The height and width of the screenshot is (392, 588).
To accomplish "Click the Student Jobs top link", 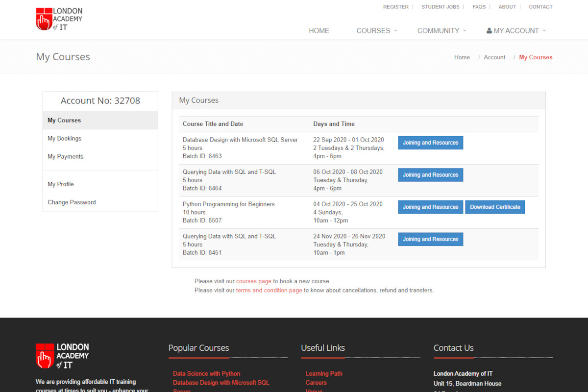I will 440,7.
